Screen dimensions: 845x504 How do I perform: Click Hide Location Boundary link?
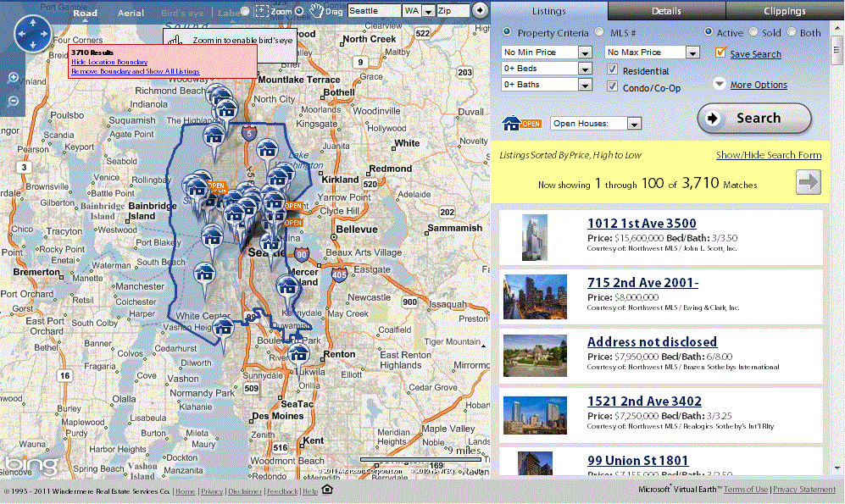[x=109, y=62]
